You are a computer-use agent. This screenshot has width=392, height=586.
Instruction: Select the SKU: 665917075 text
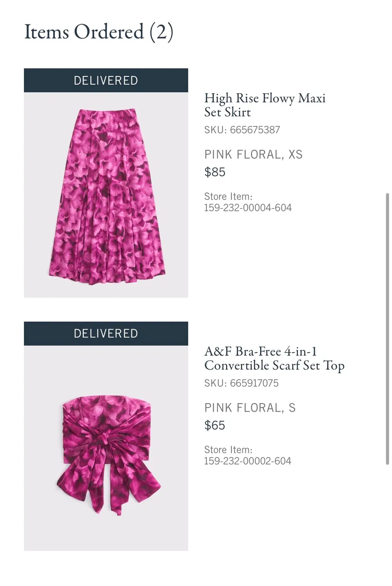241,383
